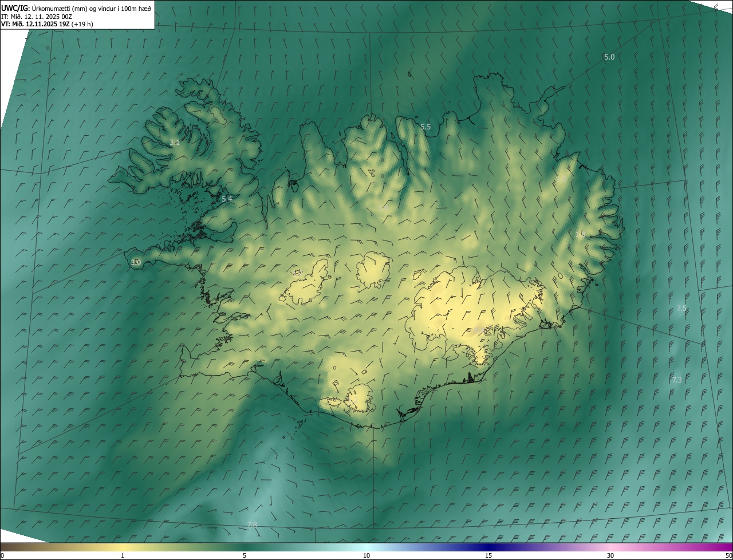This screenshot has width=733, height=560.
Task: Click the 5.0 value label northeast of Iceland
Action: click(x=609, y=57)
